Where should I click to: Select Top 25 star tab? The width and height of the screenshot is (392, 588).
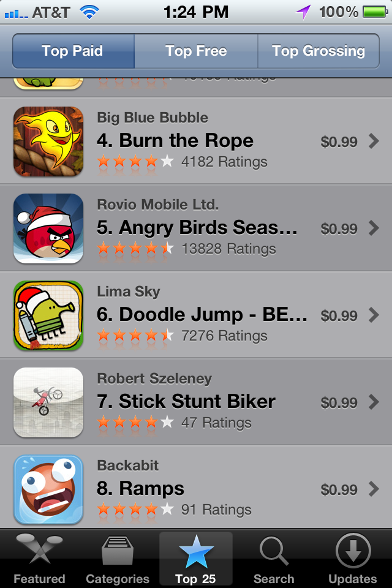[x=196, y=559]
